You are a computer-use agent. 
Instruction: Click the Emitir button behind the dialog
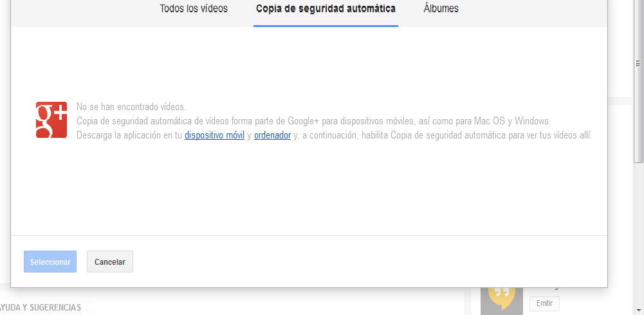point(544,304)
